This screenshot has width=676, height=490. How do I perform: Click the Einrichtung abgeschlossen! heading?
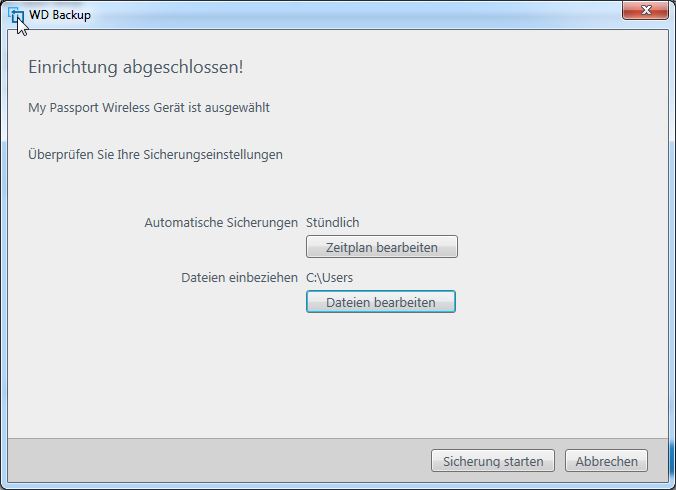(x=136, y=67)
